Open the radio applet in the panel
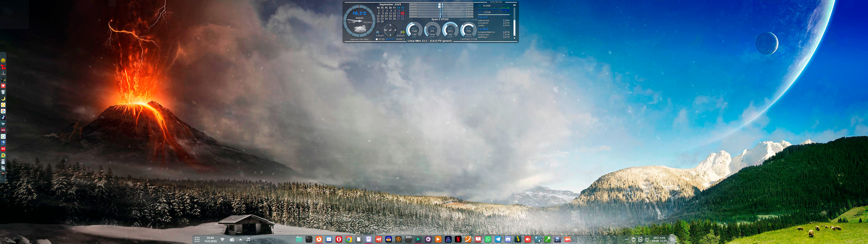 coord(232,240)
